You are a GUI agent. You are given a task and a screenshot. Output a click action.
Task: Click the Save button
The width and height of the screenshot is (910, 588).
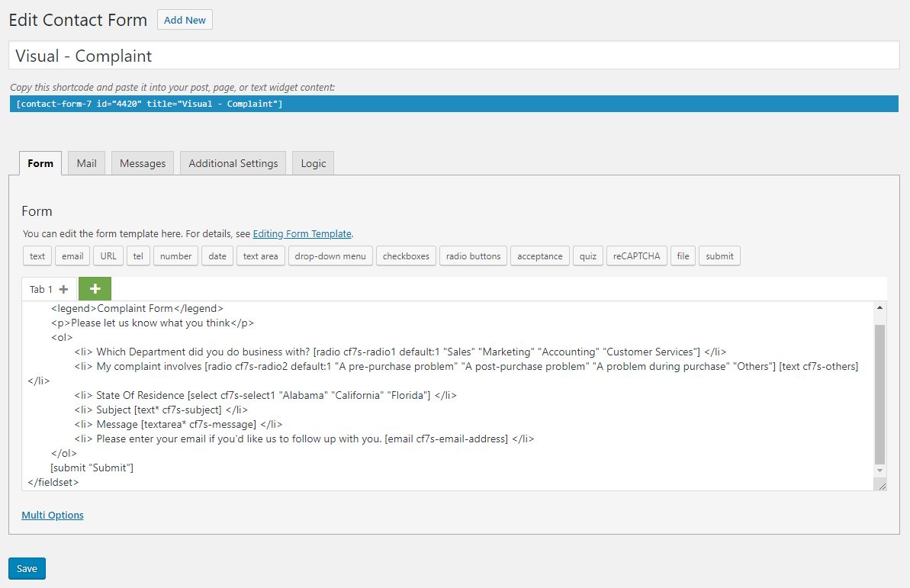27,569
